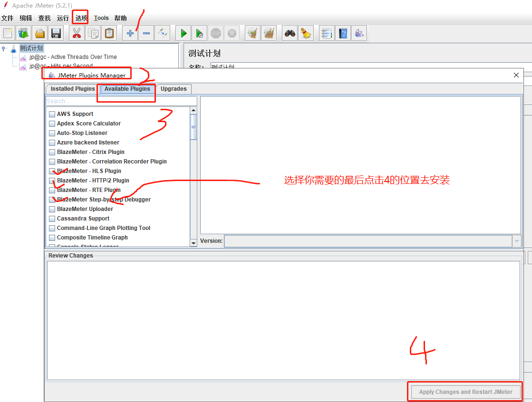Image resolution: width=532 pixels, height=402 pixels.
Task: Click Start no pauses icon
Action: (x=200, y=33)
